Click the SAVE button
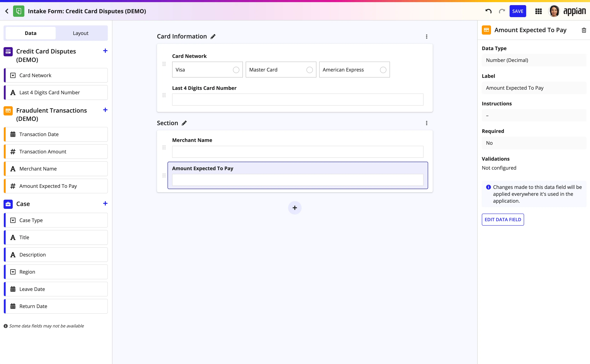Image resolution: width=590 pixels, height=364 pixels. pos(518,11)
